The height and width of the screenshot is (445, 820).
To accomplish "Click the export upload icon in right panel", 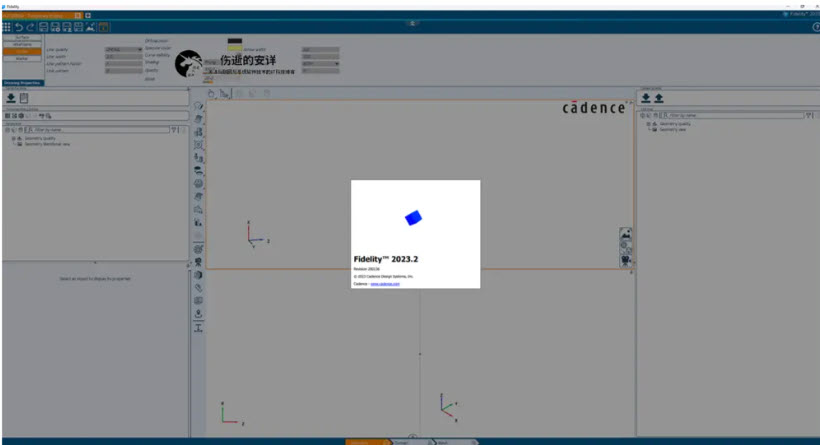I will click(659, 98).
